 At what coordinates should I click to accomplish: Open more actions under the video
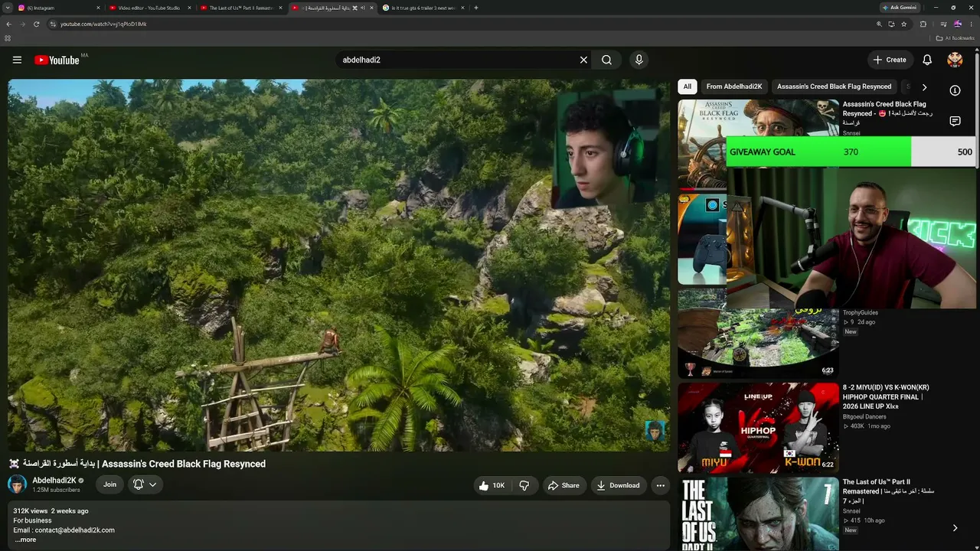pos(660,485)
